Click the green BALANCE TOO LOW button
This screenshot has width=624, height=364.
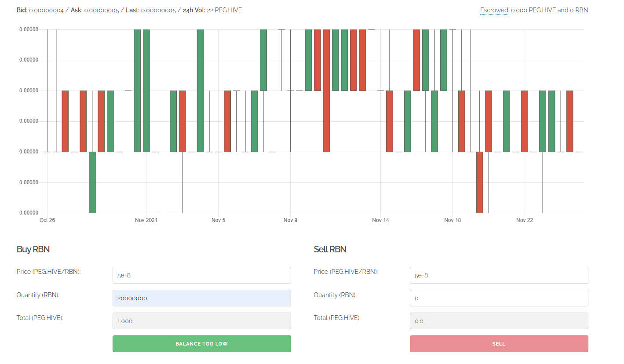(x=201, y=344)
